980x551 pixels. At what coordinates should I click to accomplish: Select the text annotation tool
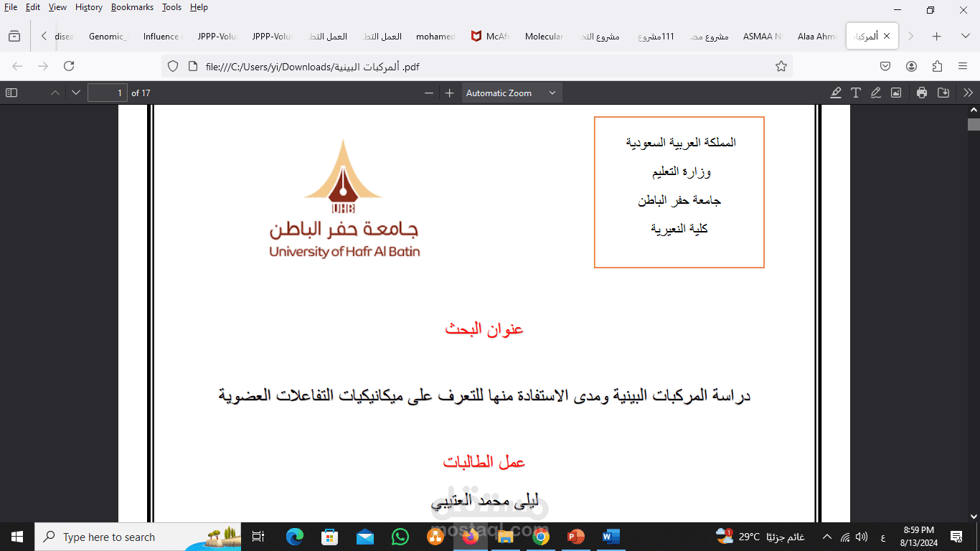tap(855, 92)
